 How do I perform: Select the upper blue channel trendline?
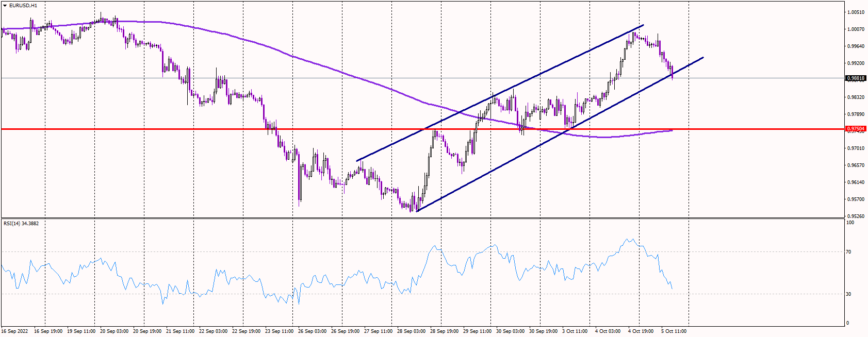pos(500,93)
